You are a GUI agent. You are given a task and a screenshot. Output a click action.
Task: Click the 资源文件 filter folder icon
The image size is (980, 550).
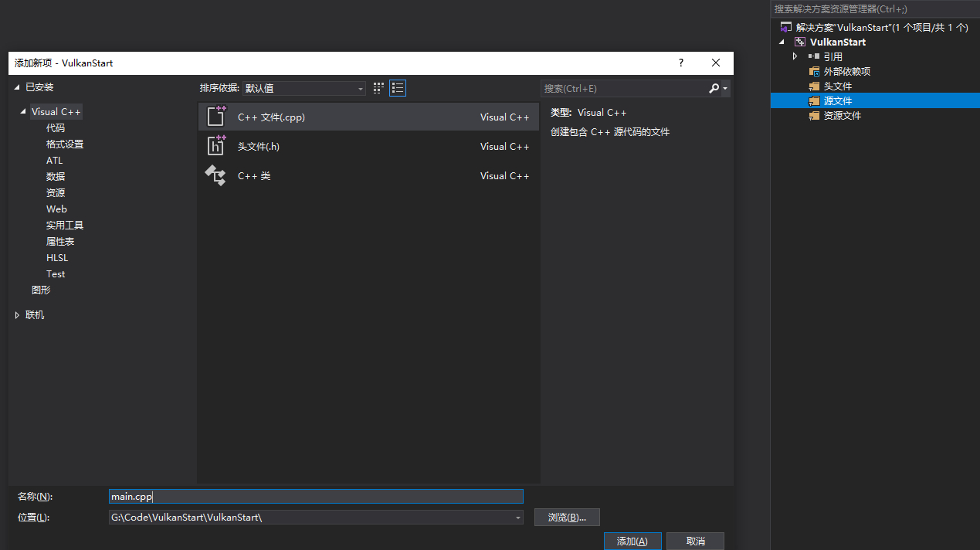814,115
